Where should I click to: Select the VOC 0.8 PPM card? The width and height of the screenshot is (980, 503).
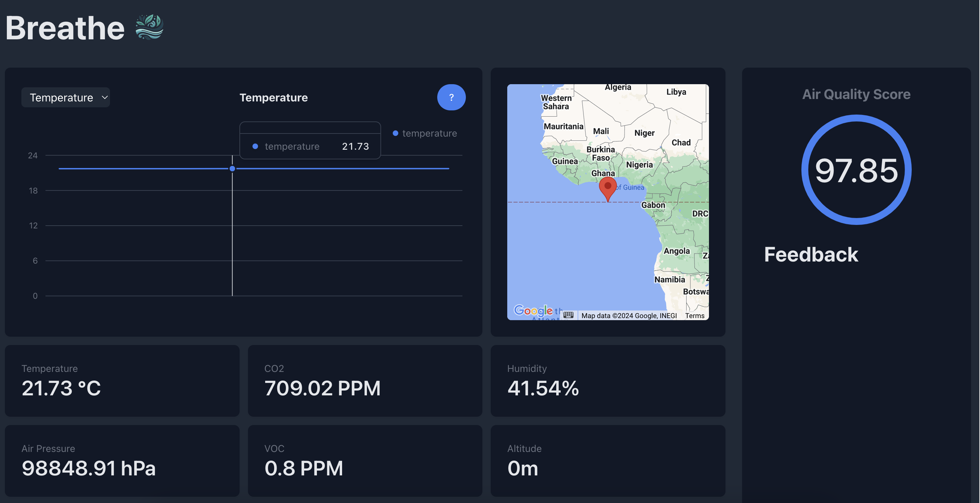365,460
